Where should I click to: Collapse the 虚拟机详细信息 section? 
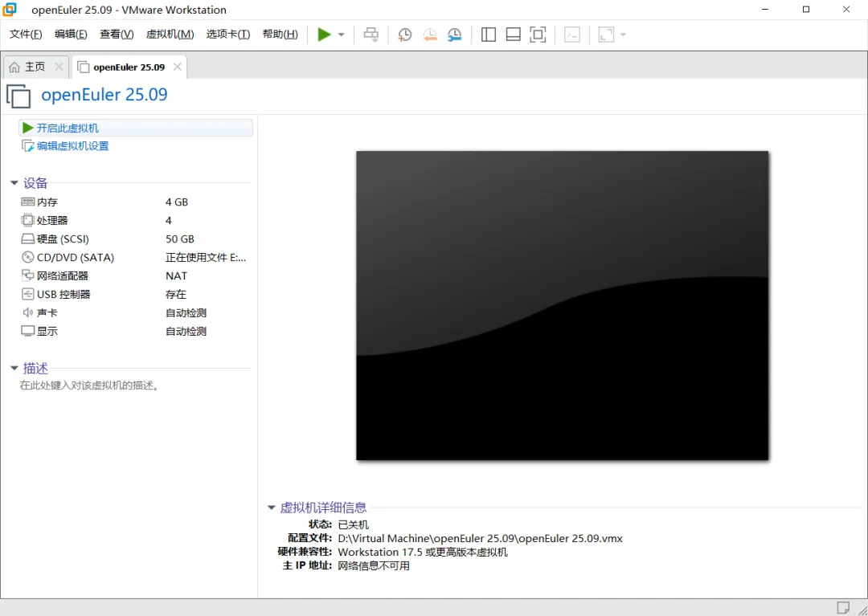(272, 508)
